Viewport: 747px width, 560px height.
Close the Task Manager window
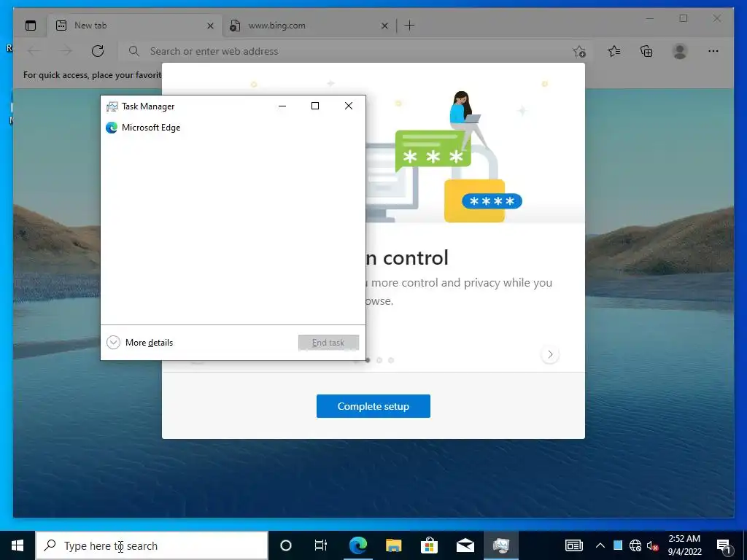[349, 106]
